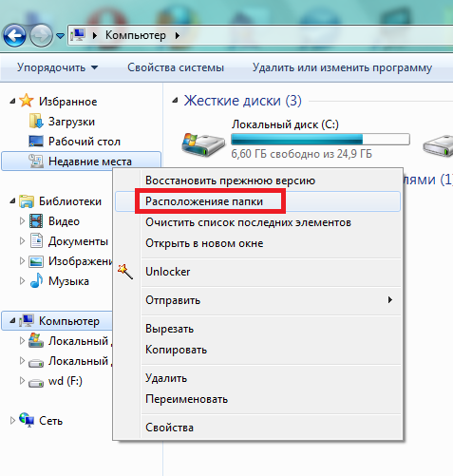Screen dimensions: 453x476
Task: Collapse the Компьютер tree node
Action: (x=12, y=321)
